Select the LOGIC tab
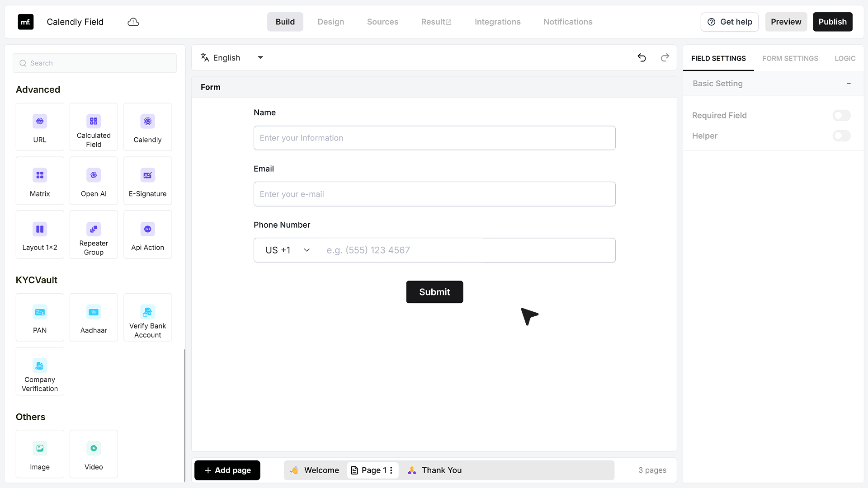Image resolution: width=868 pixels, height=488 pixels. pyautogui.click(x=845, y=58)
